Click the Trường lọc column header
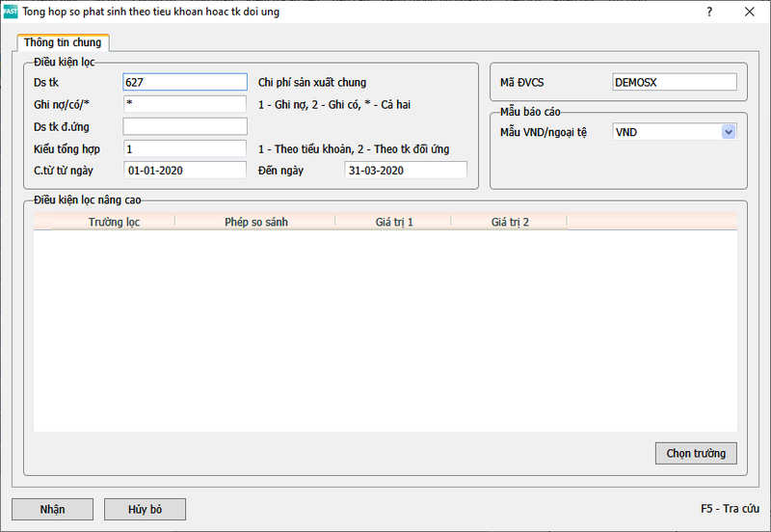This screenshot has width=771, height=532. [x=114, y=222]
